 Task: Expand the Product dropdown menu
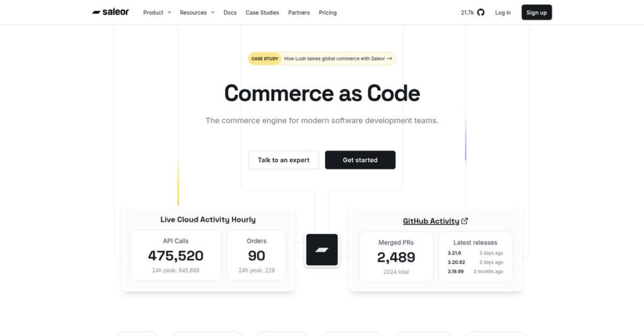(157, 13)
